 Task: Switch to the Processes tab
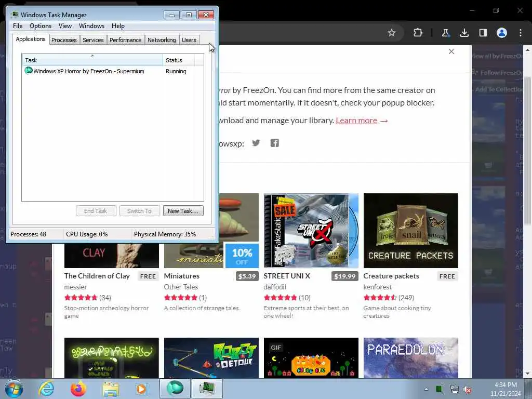(64, 40)
